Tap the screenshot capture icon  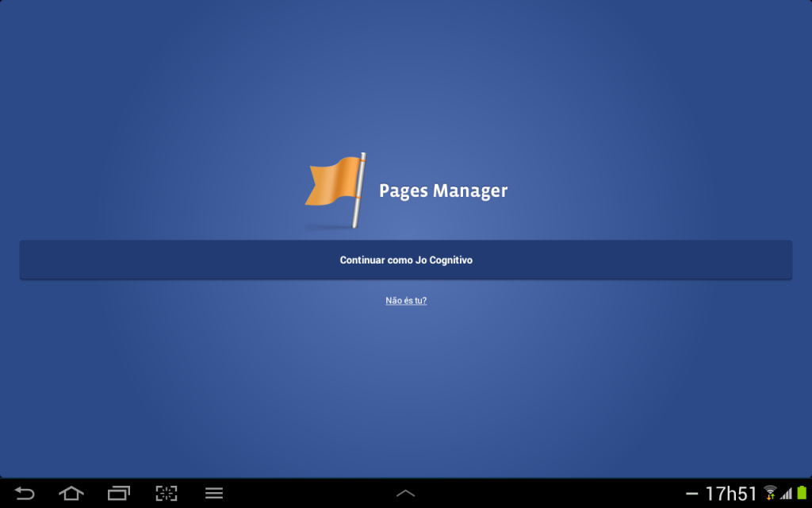167,493
